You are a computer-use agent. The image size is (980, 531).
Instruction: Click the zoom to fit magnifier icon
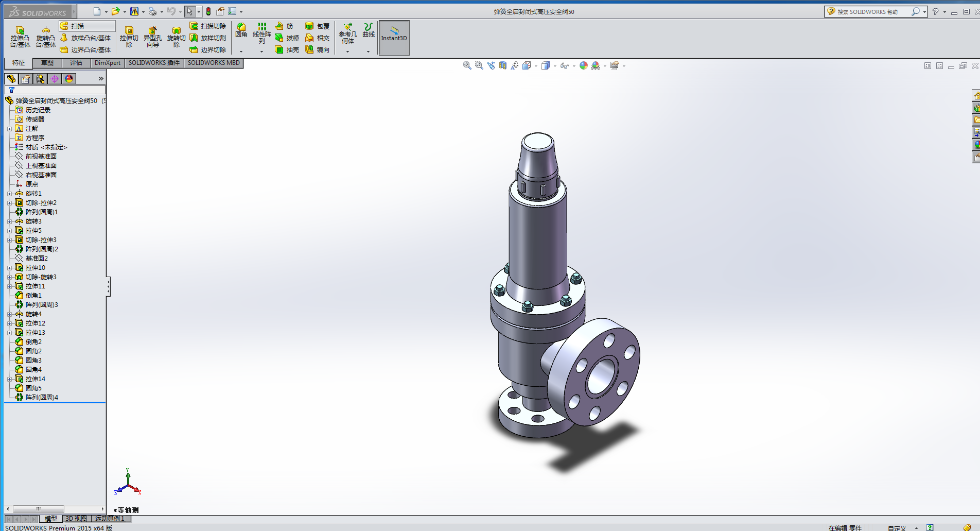467,66
